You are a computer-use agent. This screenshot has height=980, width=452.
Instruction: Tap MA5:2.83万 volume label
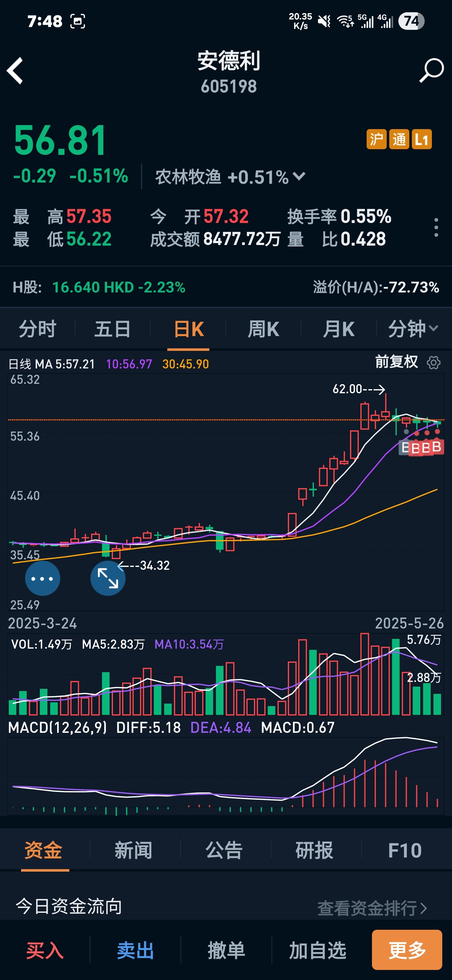point(113,644)
